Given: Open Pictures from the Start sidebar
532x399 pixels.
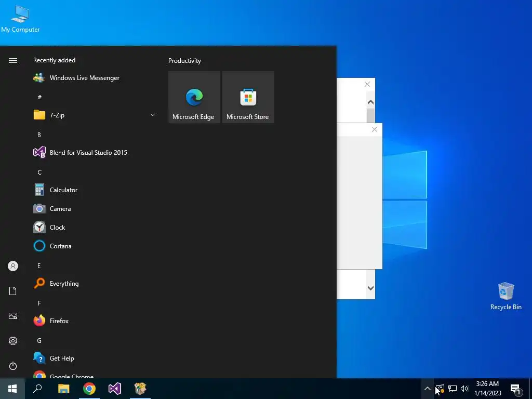Looking at the screenshot, I should [13, 316].
